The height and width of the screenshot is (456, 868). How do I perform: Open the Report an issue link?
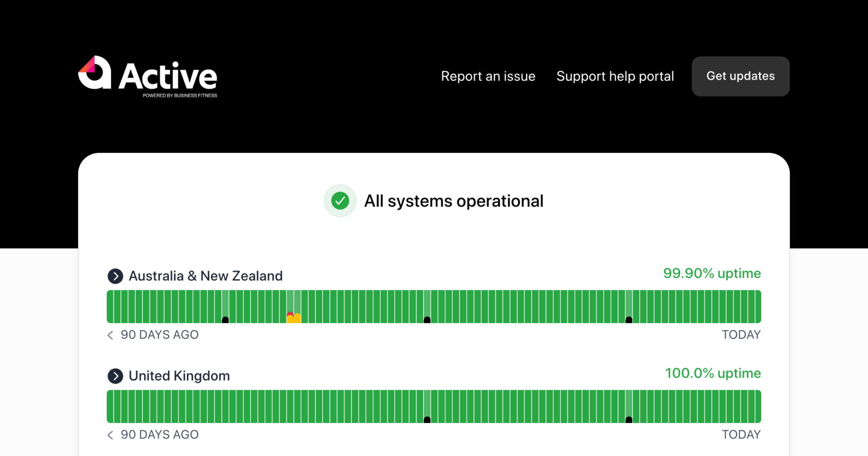(x=488, y=76)
